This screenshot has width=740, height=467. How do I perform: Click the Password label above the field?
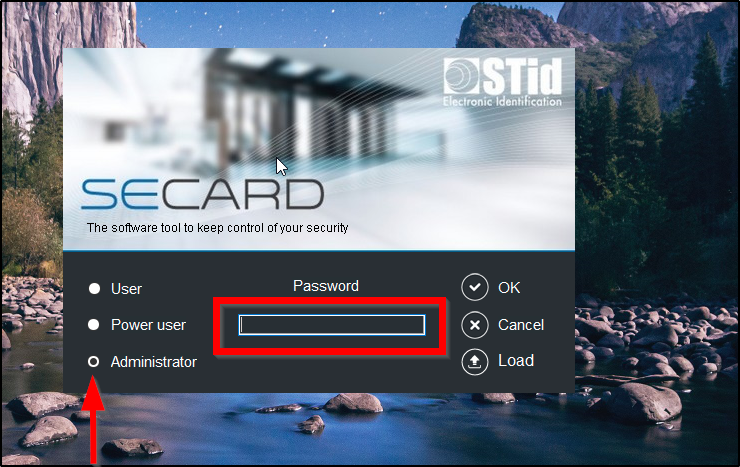pyautogui.click(x=326, y=286)
